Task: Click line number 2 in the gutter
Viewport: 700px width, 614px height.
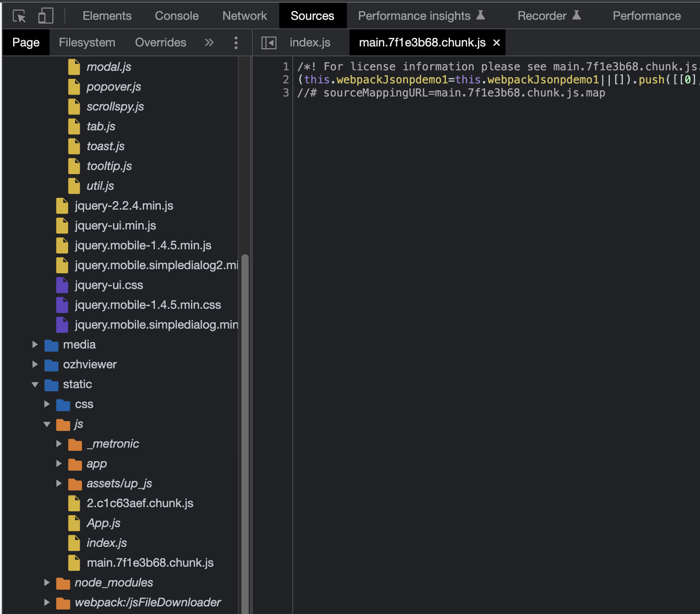Action: pos(286,80)
